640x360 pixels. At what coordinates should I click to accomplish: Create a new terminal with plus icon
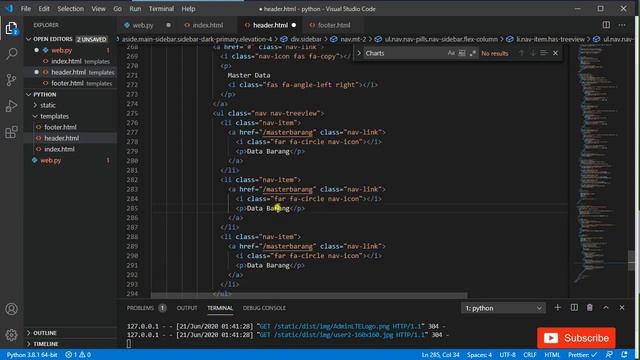558,308
